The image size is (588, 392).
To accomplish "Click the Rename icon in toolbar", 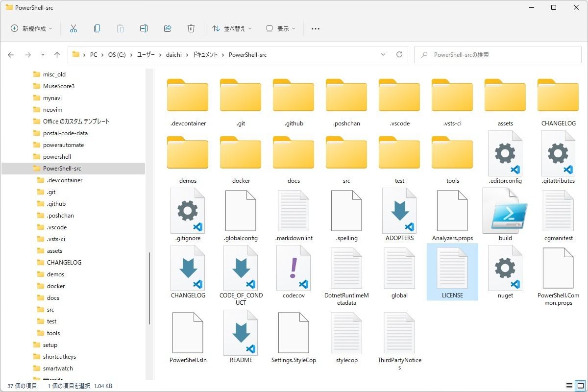I will [144, 28].
